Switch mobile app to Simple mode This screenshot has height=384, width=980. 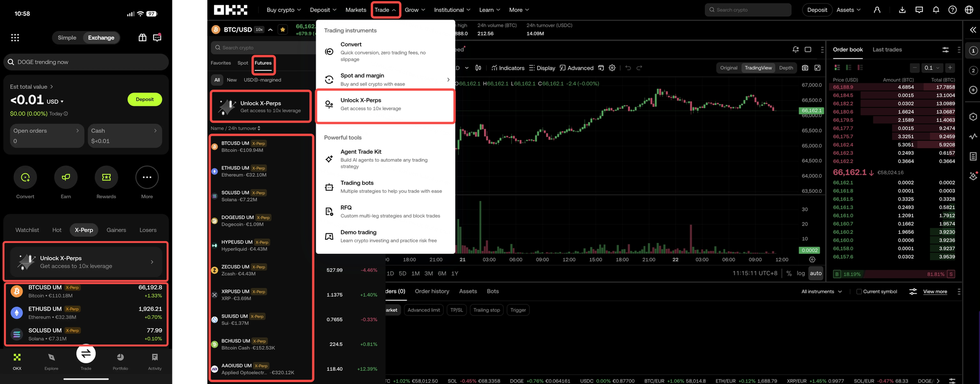[x=67, y=38]
